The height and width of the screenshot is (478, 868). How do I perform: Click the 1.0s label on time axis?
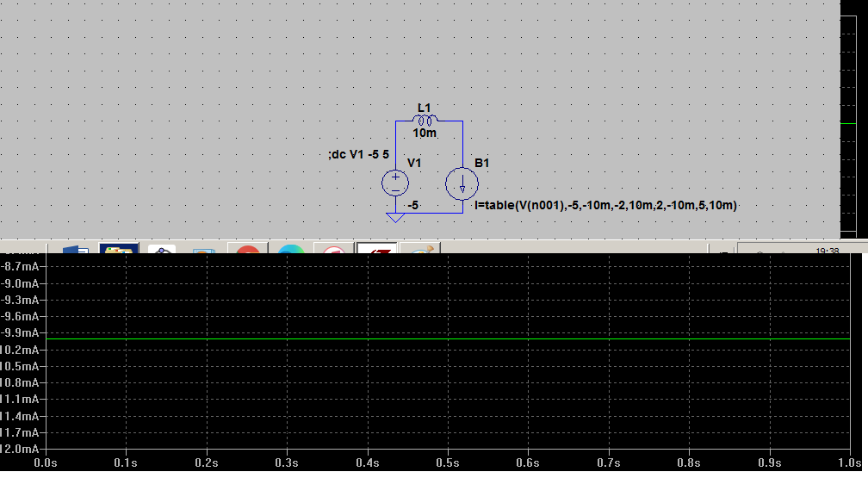point(849,463)
